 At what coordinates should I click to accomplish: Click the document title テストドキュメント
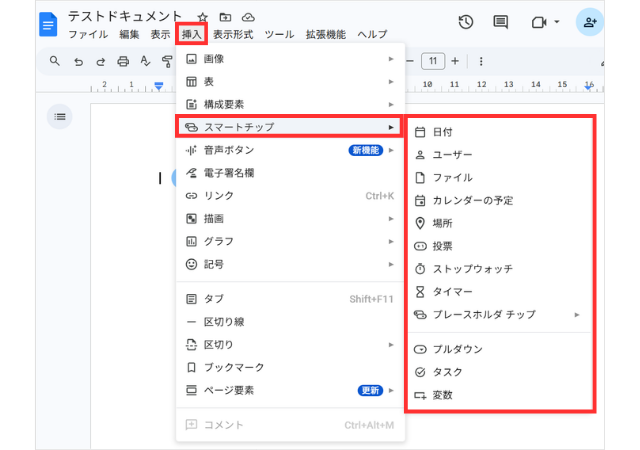click(x=125, y=16)
